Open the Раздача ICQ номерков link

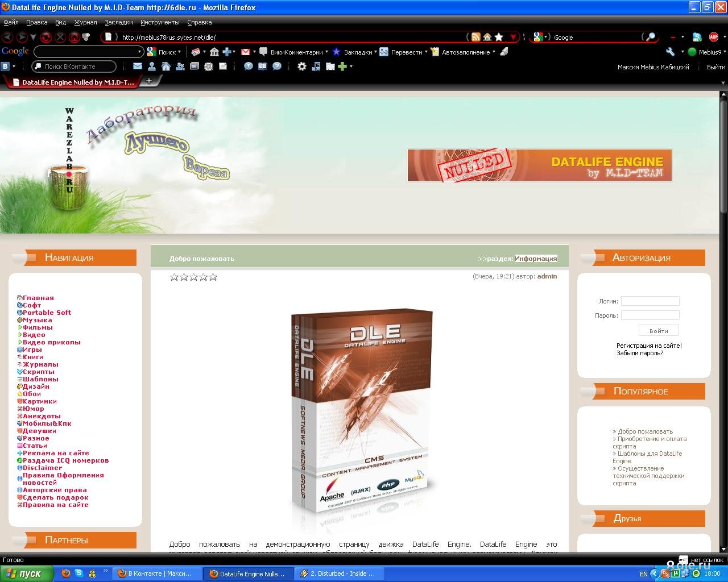(65, 460)
